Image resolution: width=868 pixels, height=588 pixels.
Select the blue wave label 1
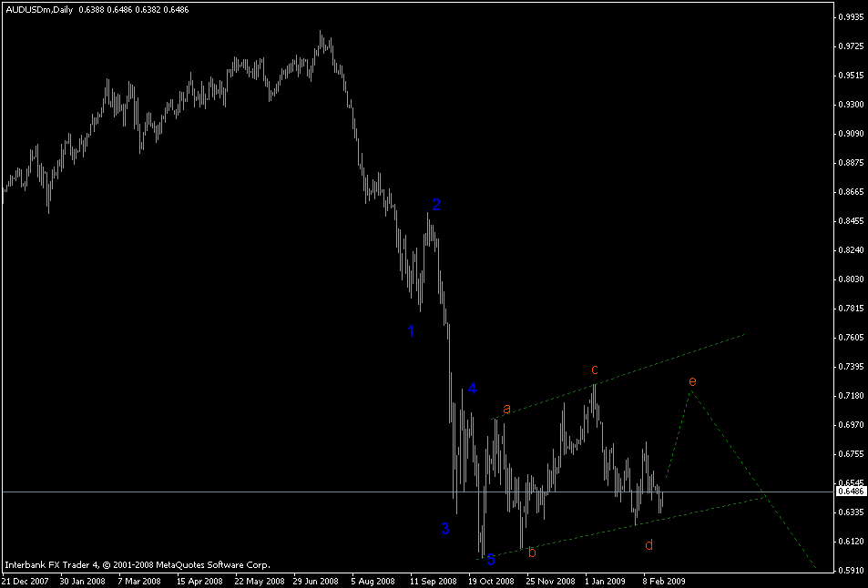[x=411, y=331]
